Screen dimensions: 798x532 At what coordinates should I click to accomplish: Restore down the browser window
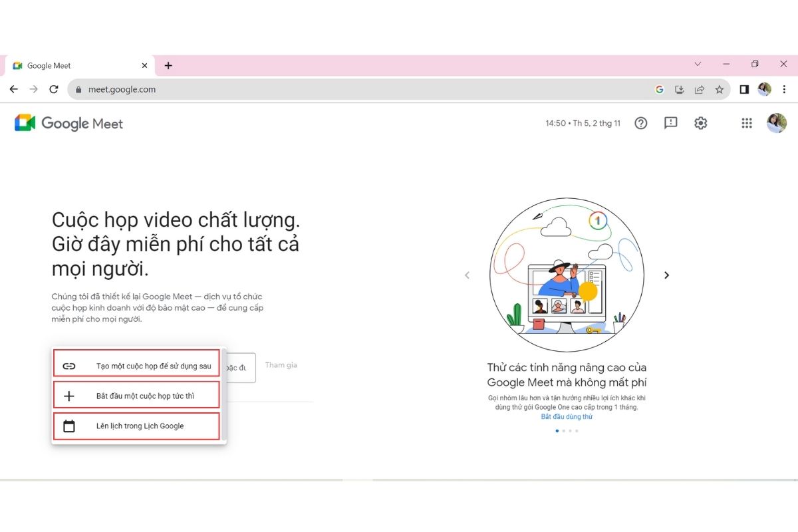click(755, 65)
